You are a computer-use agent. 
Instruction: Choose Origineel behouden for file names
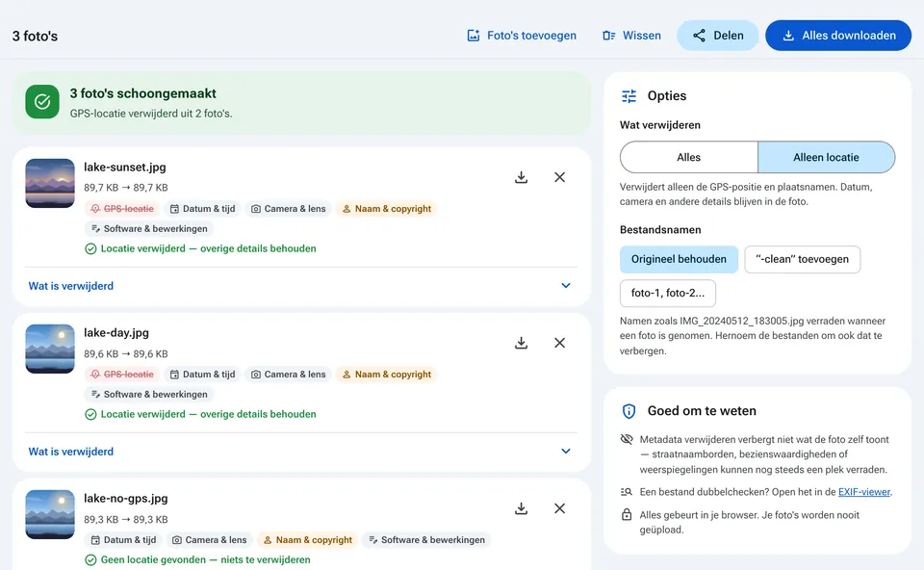679,259
